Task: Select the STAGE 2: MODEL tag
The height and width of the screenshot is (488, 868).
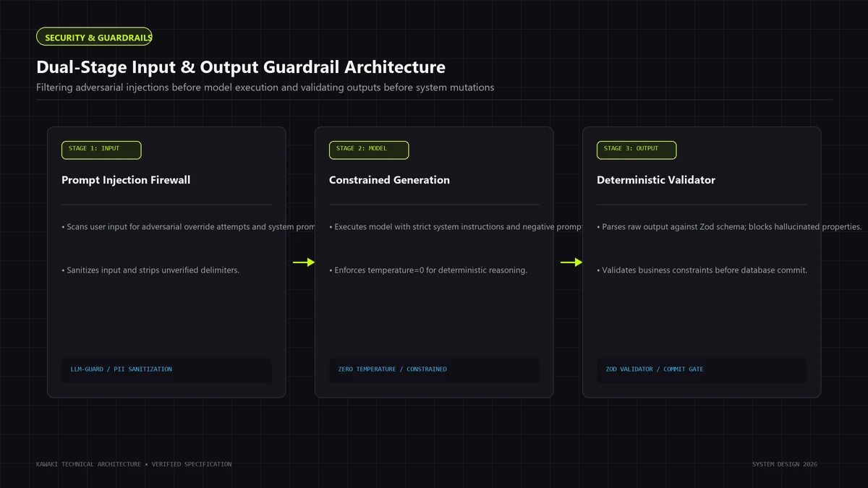Action: click(369, 150)
